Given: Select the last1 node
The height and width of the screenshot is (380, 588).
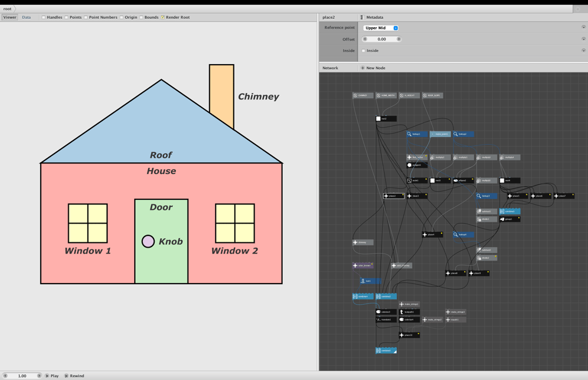Looking at the screenshot, I should point(370,281).
